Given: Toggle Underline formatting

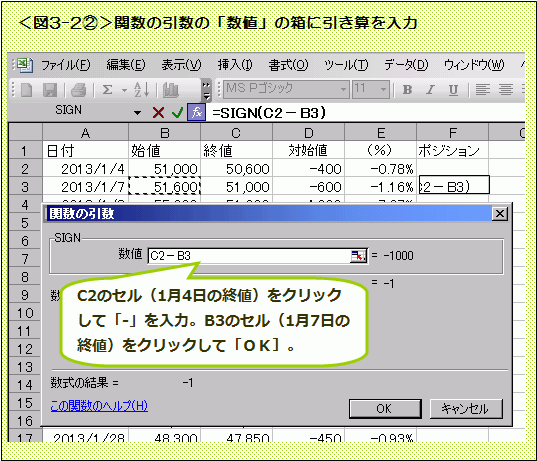Looking at the screenshot, I should 453,90.
